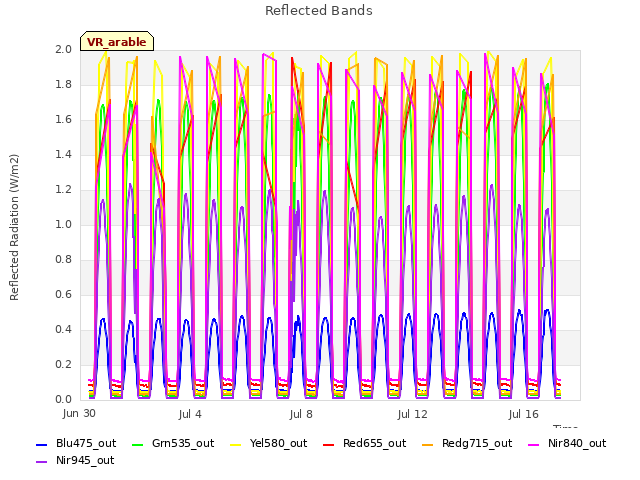Image resolution: width=640 pixels, height=480 pixels.
Task: Click the 1.4 y-axis tick label
Action: pyautogui.click(x=63, y=155)
